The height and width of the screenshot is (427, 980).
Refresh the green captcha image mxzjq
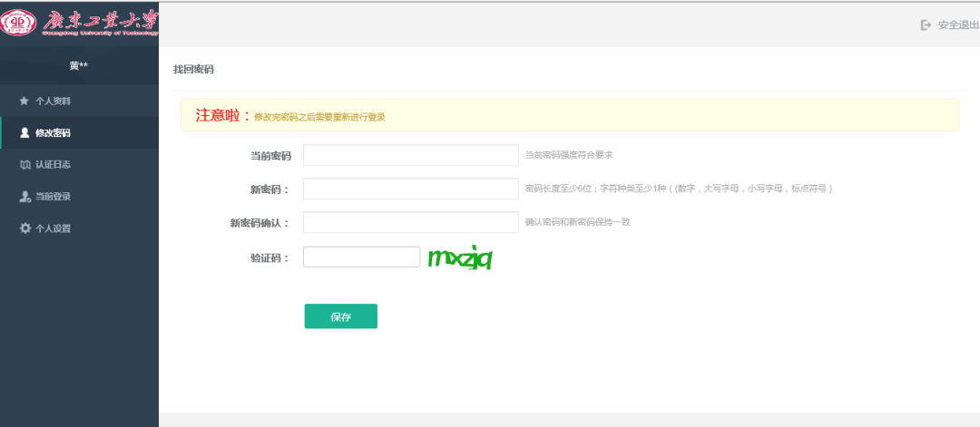click(461, 257)
